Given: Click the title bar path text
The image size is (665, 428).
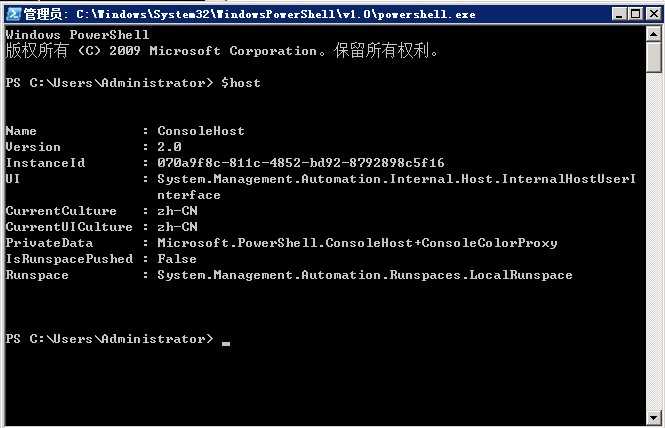Looking at the screenshot, I should (x=276, y=14).
